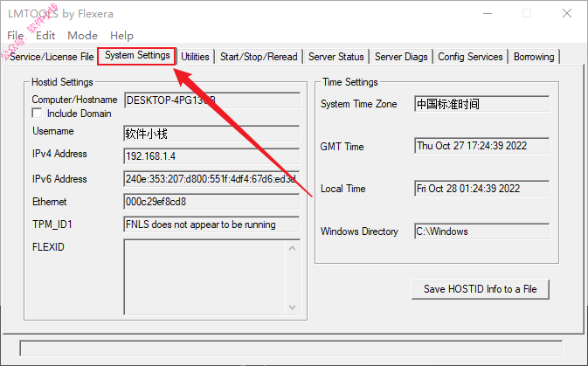This screenshot has width=588, height=366.
Task: Select the IPv4 Address field 192.168.1.4
Action: click(x=212, y=156)
